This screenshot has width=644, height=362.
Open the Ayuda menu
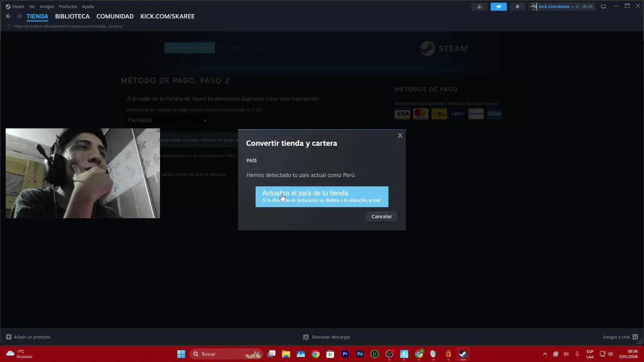(x=88, y=7)
